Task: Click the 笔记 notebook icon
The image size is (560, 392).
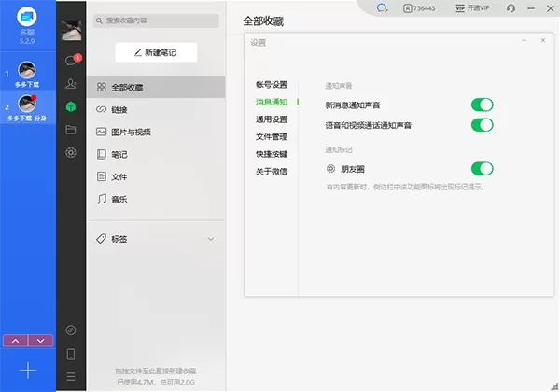Action: point(102,154)
